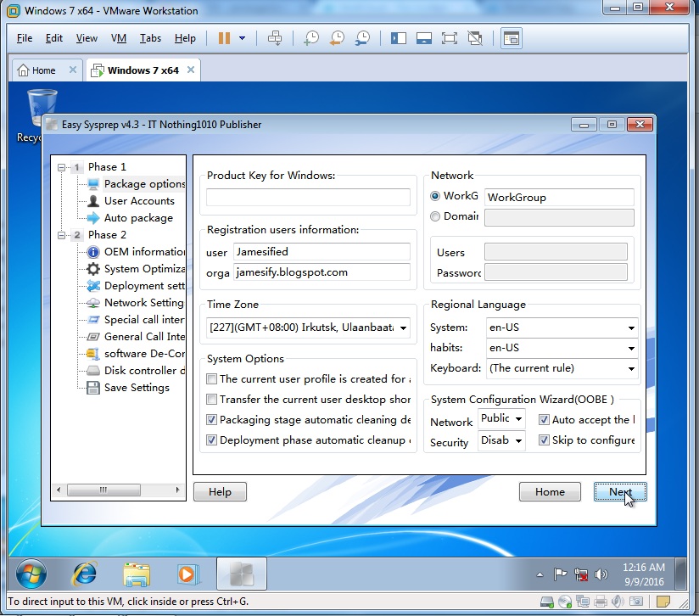Image resolution: width=699 pixels, height=616 pixels.
Task: Click the network status tray icon
Action: coord(581,574)
